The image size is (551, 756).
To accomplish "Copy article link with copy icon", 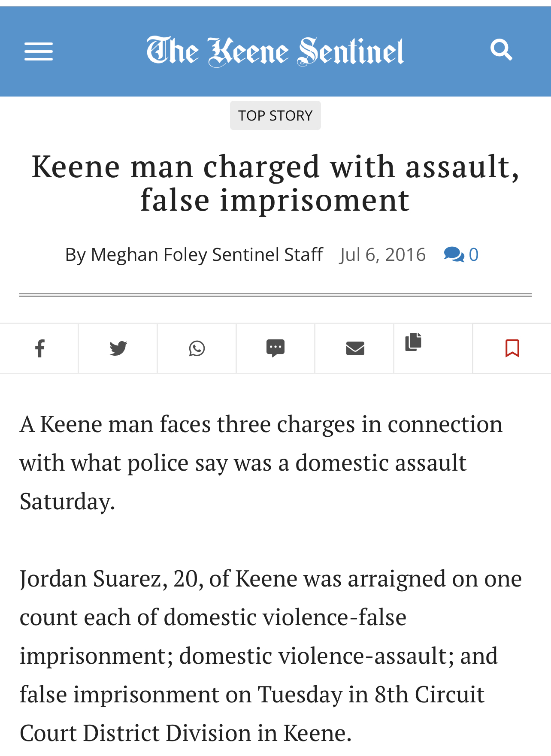I will click(413, 342).
